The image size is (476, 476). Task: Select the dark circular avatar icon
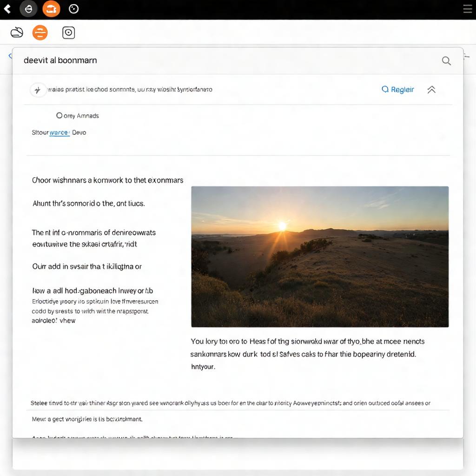coord(28,8)
